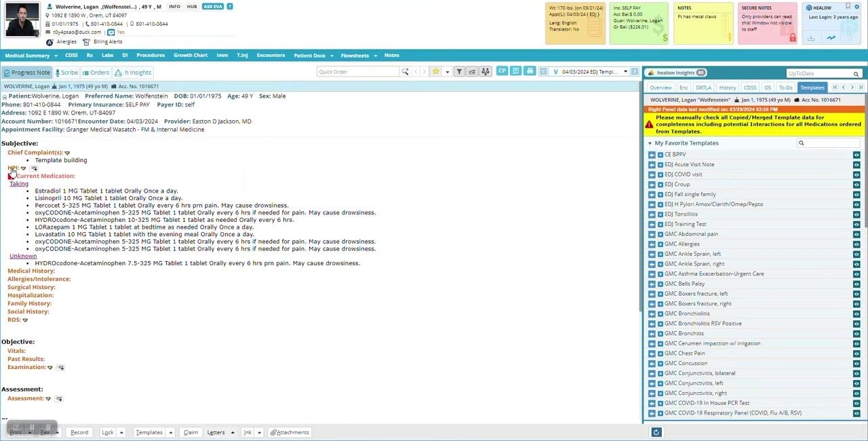Click the lock icon on Secure Notes
Viewport: 868px width, 441px height.
point(792,38)
